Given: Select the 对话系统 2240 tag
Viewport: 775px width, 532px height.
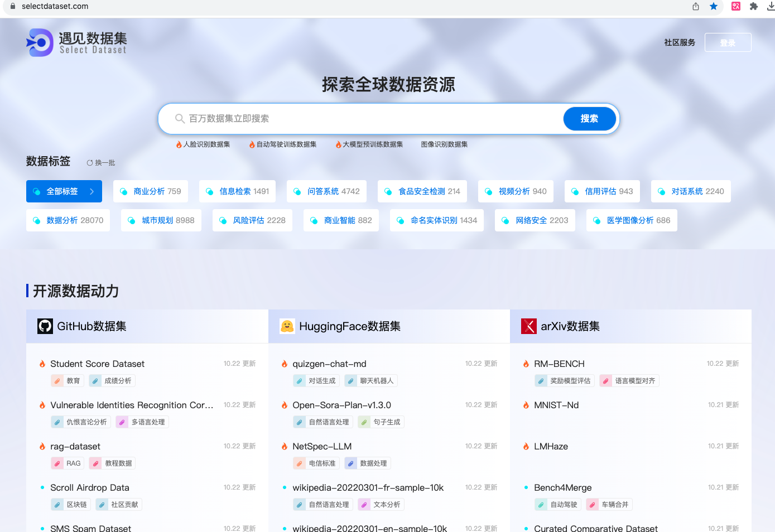Looking at the screenshot, I should pyautogui.click(x=691, y=191).
